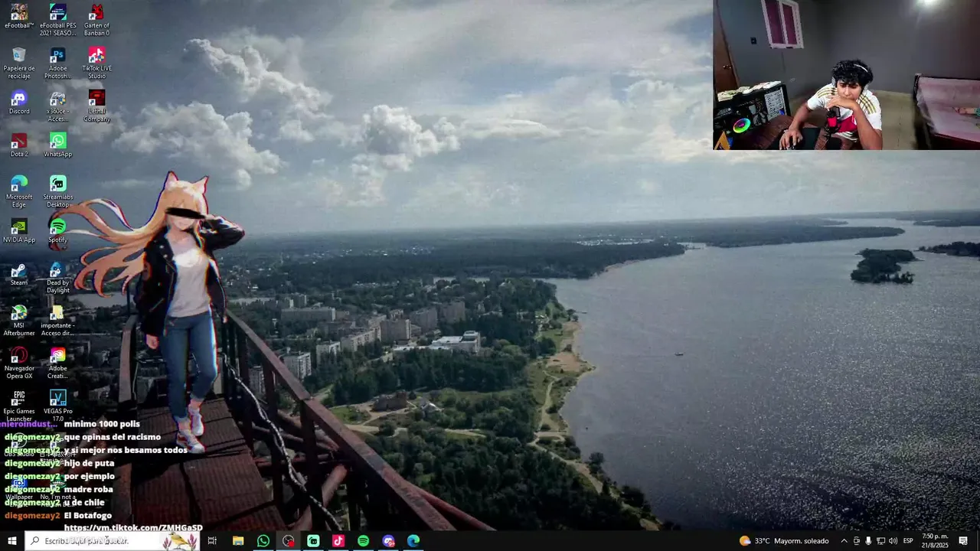The width and height of the screenshot is (980, 551).
Task: Click the taskbar search box
Action: click(113, 541)
